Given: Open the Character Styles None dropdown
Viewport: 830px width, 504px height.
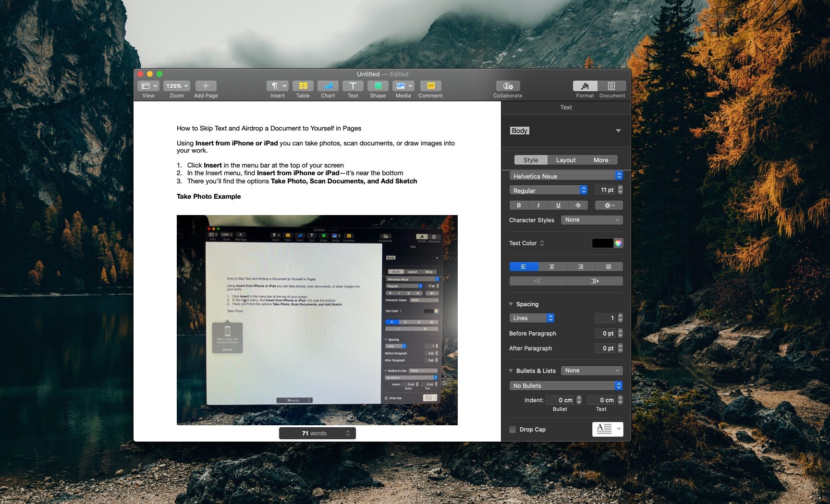Looking at the screenshot, I should coord(592,220).
